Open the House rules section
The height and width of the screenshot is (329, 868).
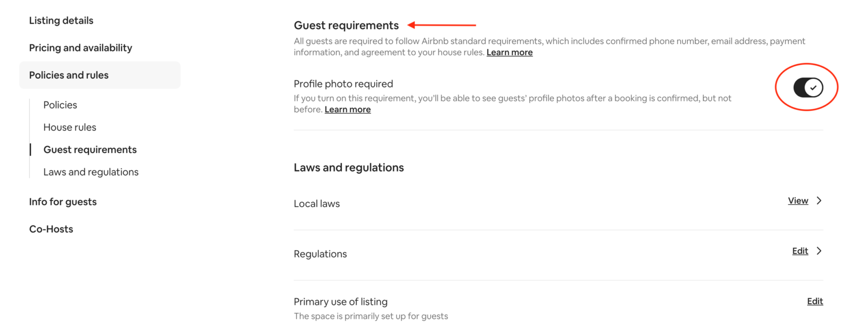pyautogui.click(x=69, y=126)
